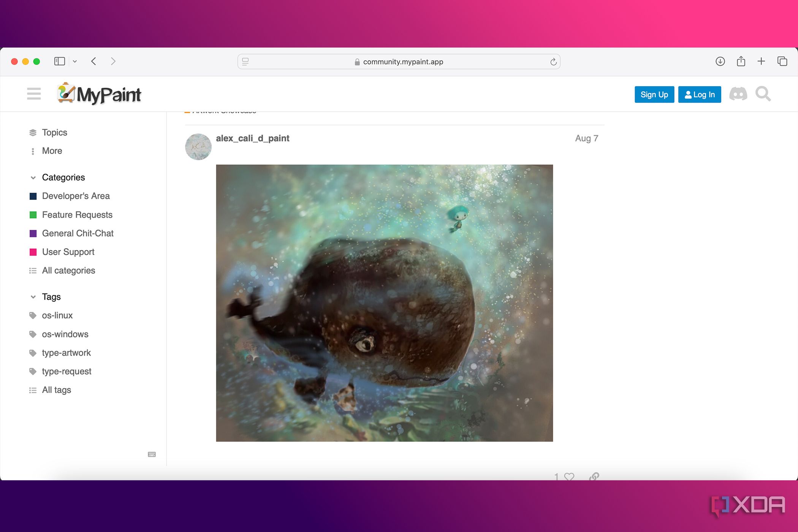
Task: Open Developer's Area category
Action: click(x=70, y=196)
